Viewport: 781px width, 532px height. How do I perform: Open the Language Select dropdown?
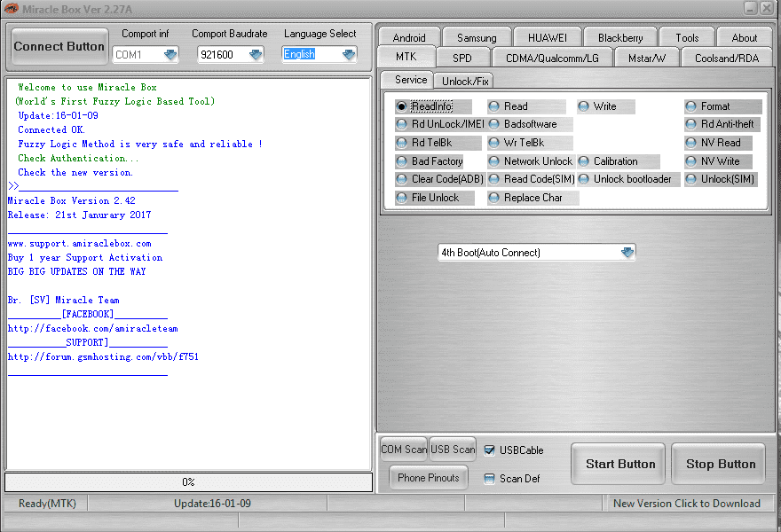(x=349, y=54)
